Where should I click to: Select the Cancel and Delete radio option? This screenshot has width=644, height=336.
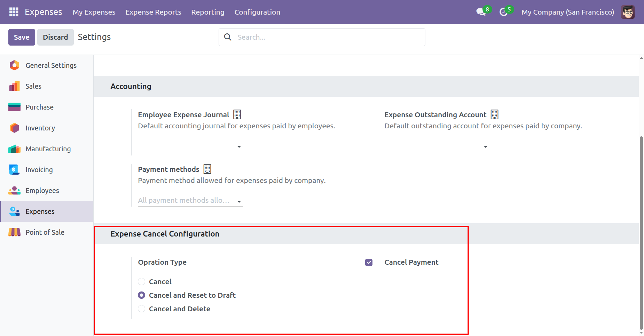(x=141, y=309)
